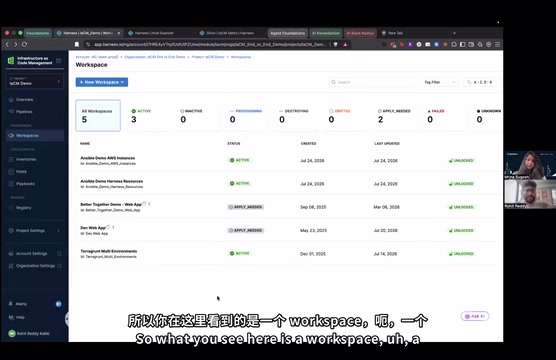The image size is (556, 360).
Task: Open Hosts in the sidebar
Action: (x=21, y=172)
